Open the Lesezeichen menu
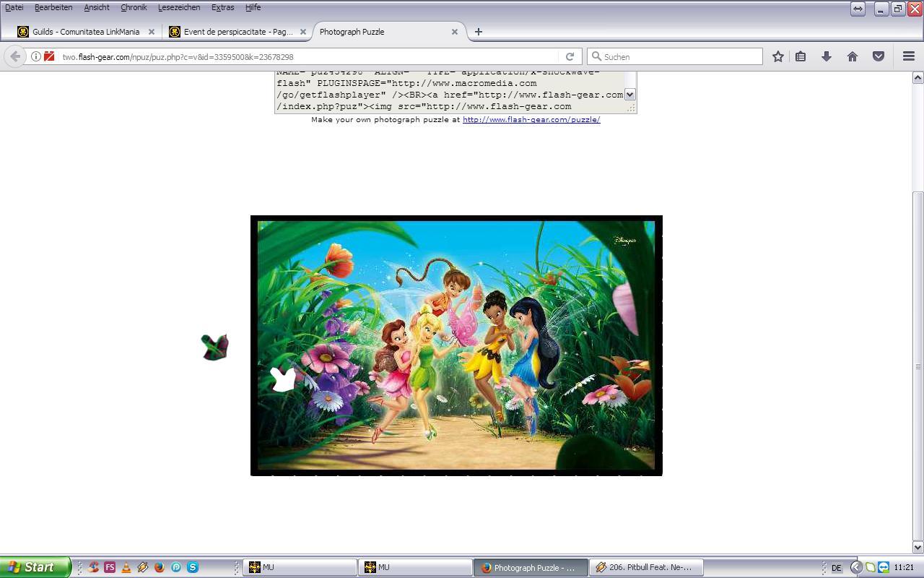 tap(179, 7)
